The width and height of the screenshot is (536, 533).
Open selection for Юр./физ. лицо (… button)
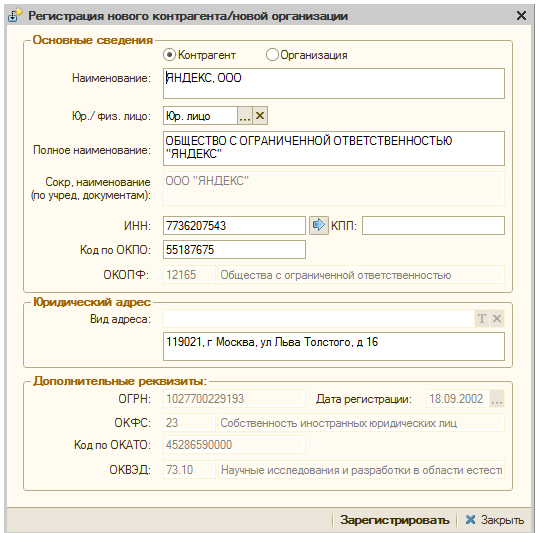click(245, 116)
